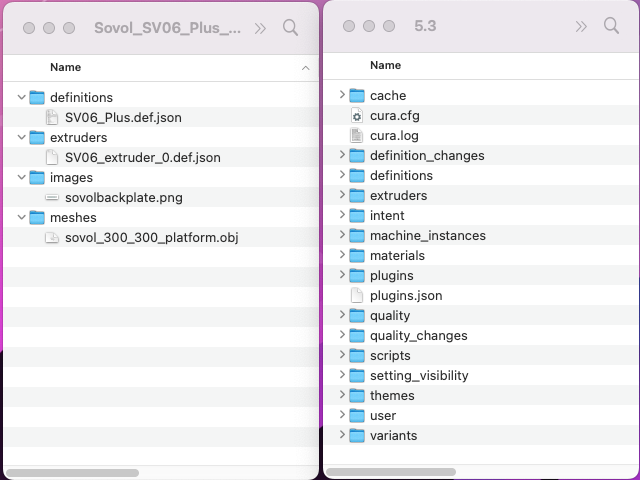640x480 pixels.
Task: Select the intent folder name
Action: pos(387,216)
